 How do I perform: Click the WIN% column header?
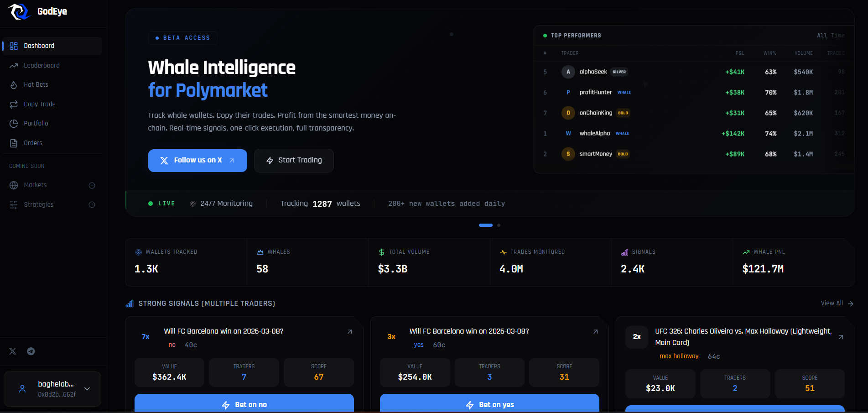click(x=770, y=53)
